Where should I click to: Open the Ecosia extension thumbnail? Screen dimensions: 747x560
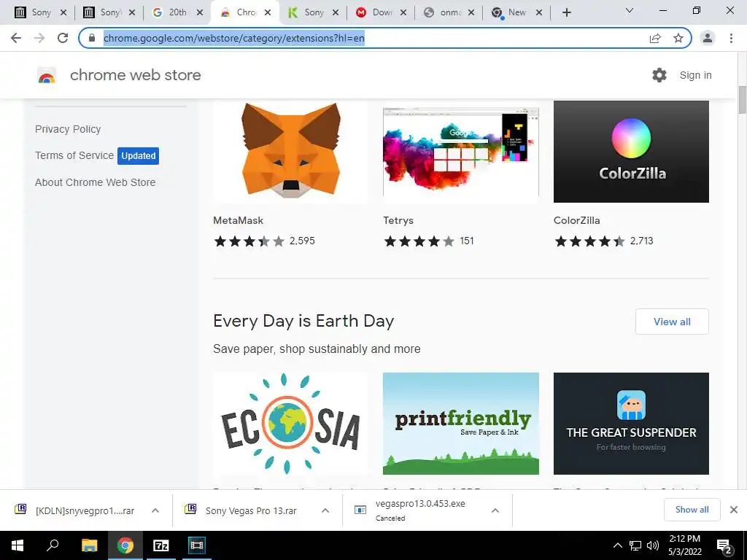[x=290, y=424]
